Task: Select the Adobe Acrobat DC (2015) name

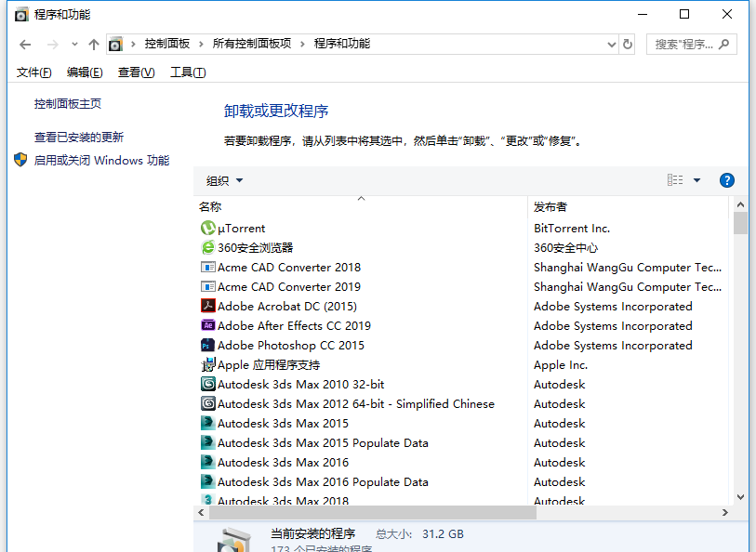Action: pos(287,307)
